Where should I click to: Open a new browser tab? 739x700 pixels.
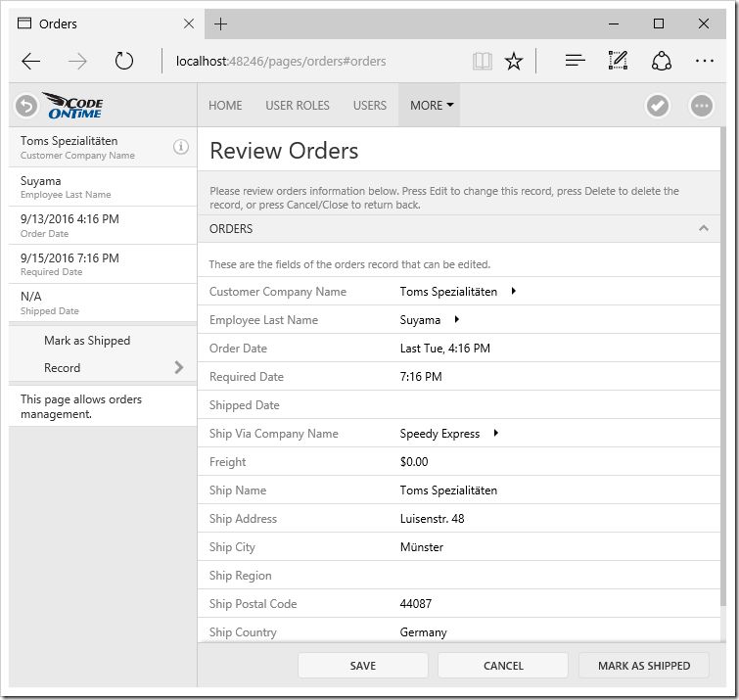220,23
